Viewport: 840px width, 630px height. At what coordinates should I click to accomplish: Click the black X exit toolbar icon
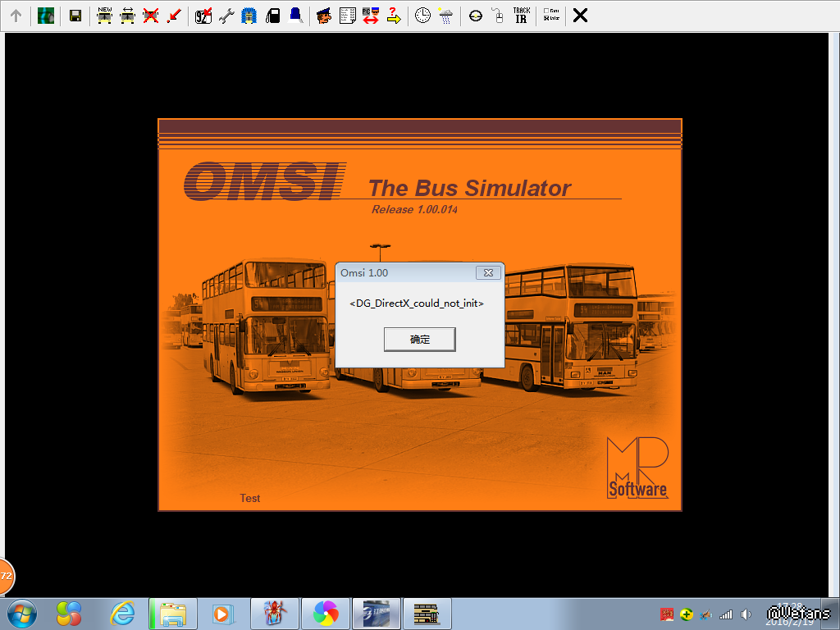[x=580, y=16]
